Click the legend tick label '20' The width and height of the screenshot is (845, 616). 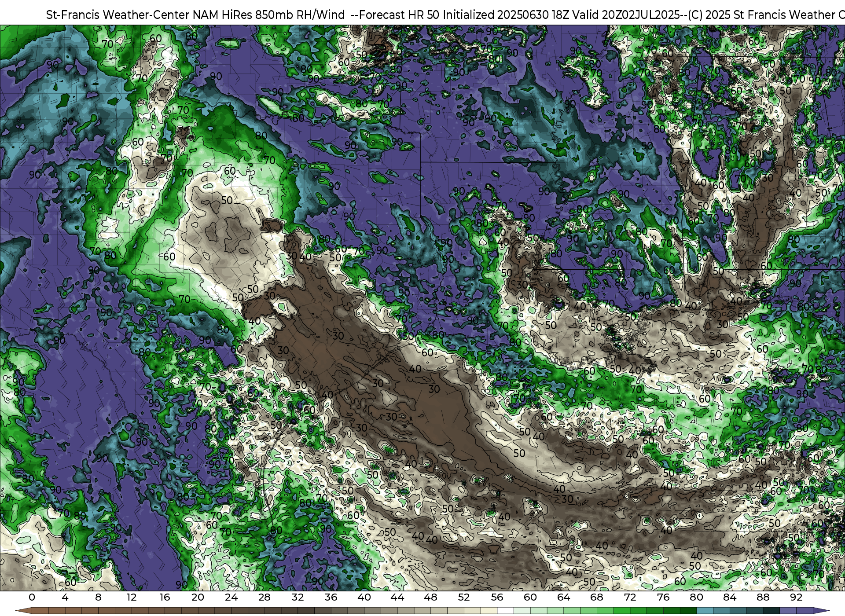pos(198,597)
